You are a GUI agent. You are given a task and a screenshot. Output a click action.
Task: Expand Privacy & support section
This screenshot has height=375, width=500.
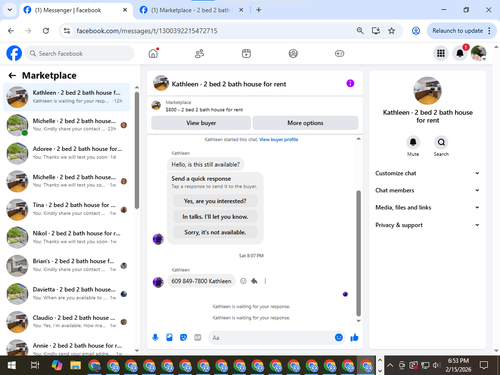click(x=427, y=225)
